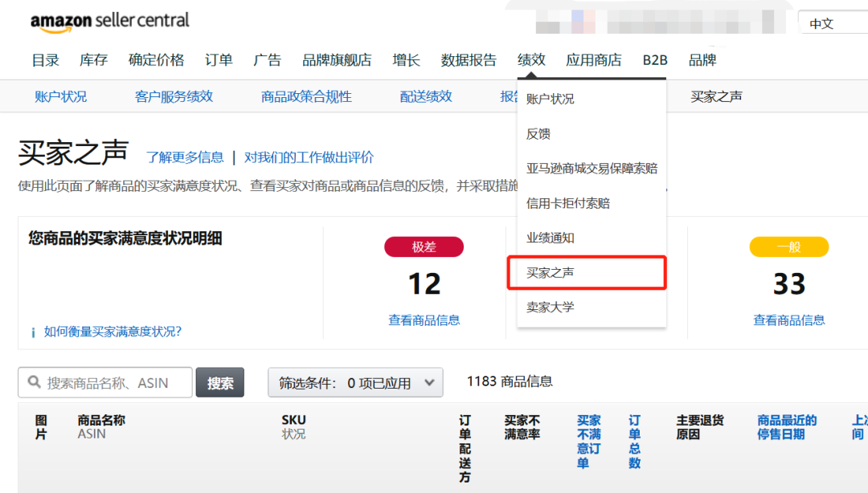Open the 品牌 menu
The image size is (868, 493).
[702, 59]
